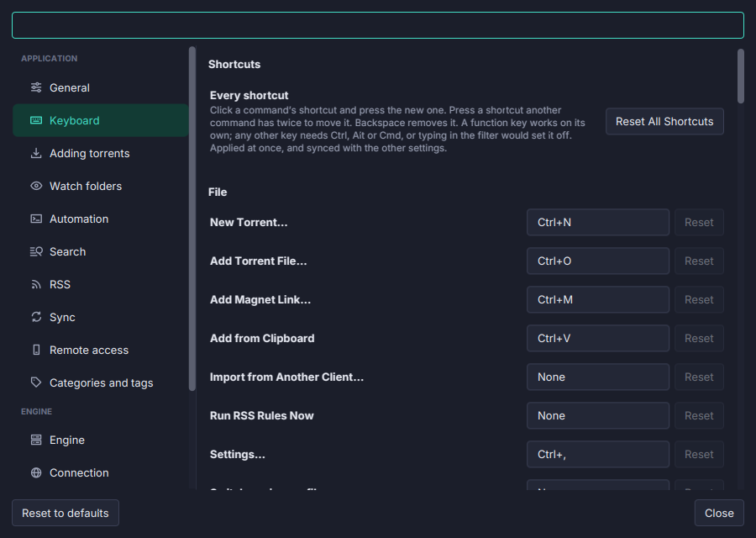Select the Keyboard settings page
Screen dimensions: 756x538
point(100,120)
